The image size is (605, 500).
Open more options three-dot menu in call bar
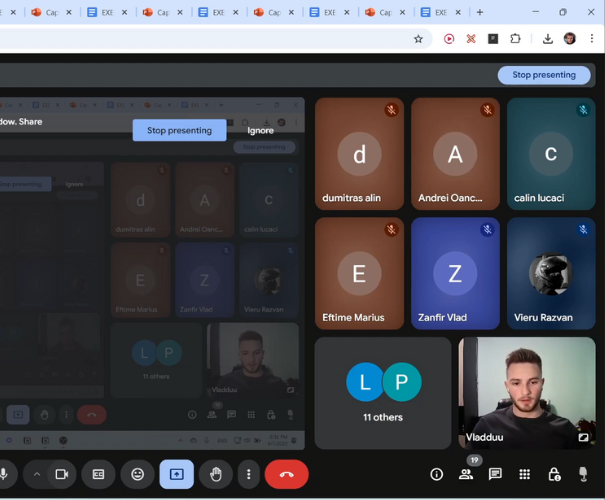coord(248,474)
